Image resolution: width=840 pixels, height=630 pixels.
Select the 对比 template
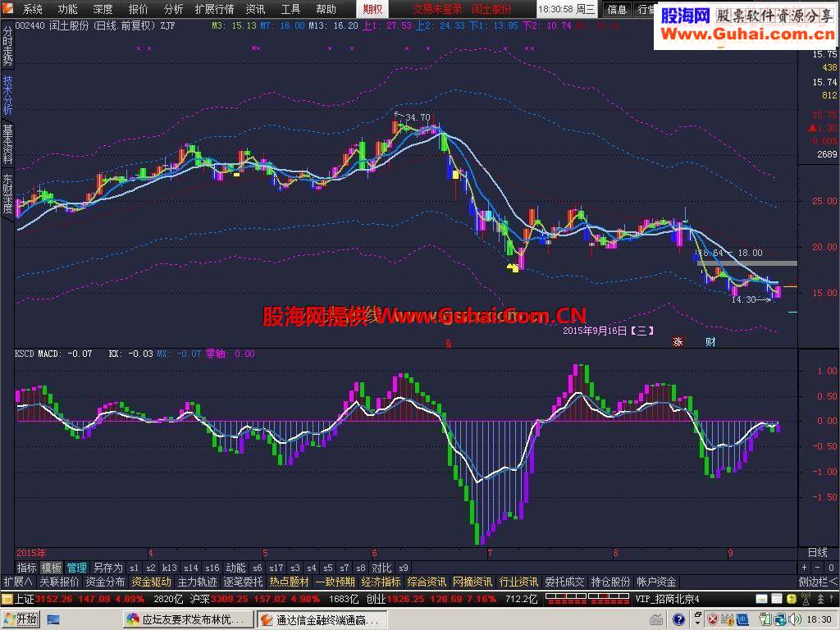tap(381, 568)
